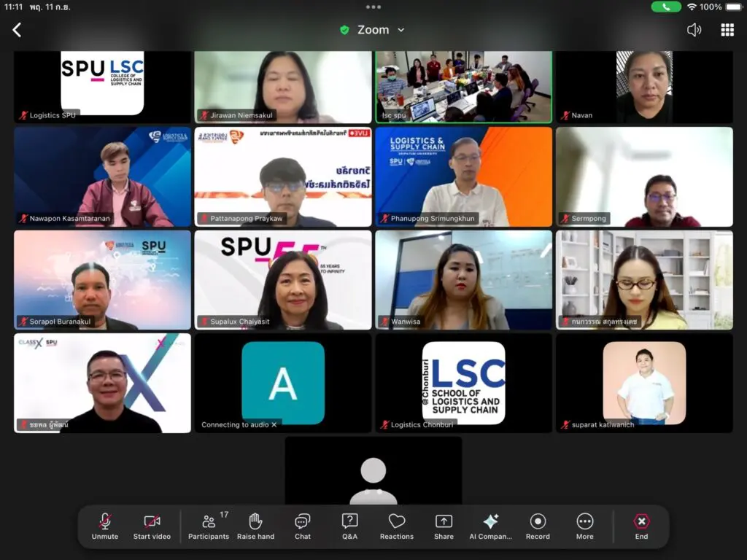Viewport: 747px width, 560px height.
Task: Start recording the meeting
Action: click(x=538, y=526)
